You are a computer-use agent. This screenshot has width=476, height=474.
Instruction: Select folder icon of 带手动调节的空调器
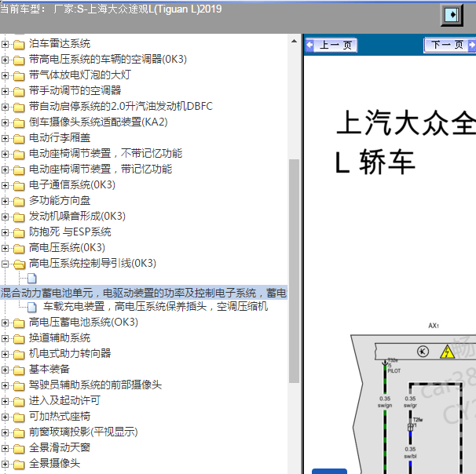point(19,92)
